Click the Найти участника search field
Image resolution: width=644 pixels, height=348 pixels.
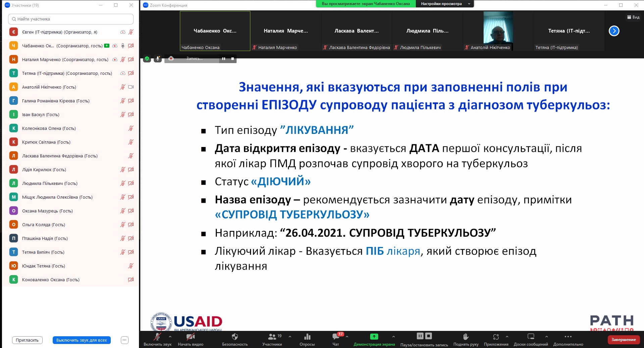coord(71,19)
